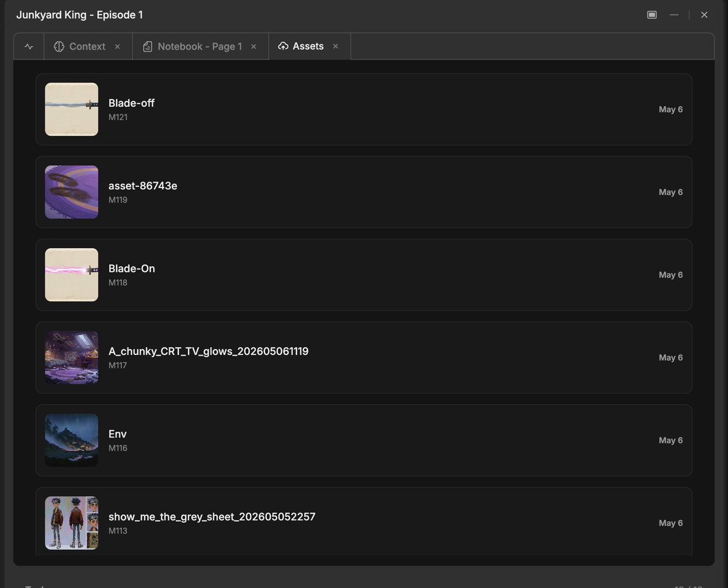
Task: Click the brain icon on Context tab
Action: (59, 47)
